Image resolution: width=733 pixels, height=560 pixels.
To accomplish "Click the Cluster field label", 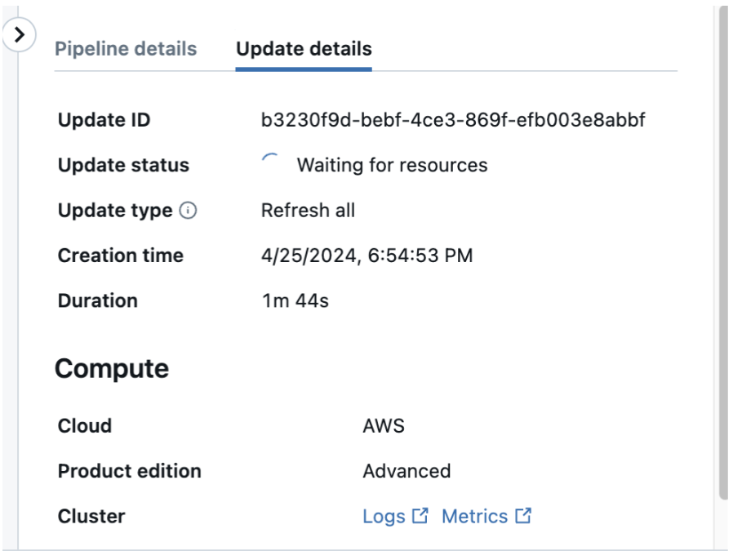I will tap(91, 517).
